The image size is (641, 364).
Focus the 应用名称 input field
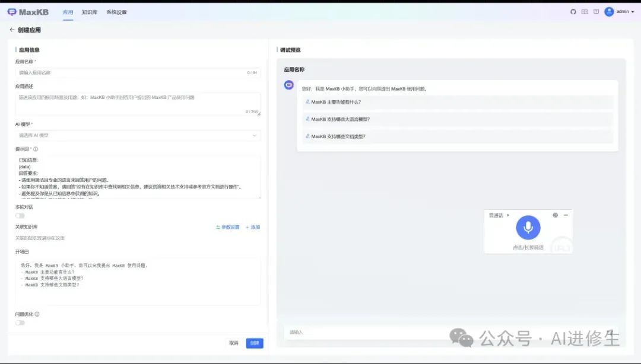point(138,73)
